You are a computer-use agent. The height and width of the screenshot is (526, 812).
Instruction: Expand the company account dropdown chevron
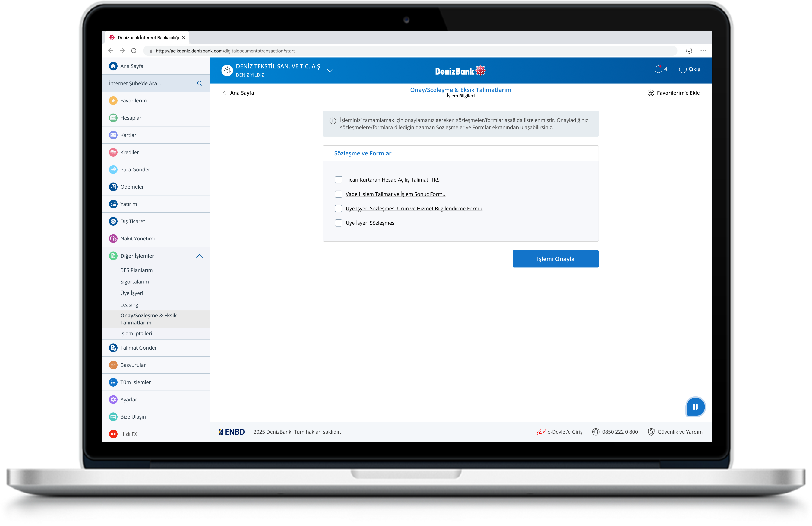point(330,71)
